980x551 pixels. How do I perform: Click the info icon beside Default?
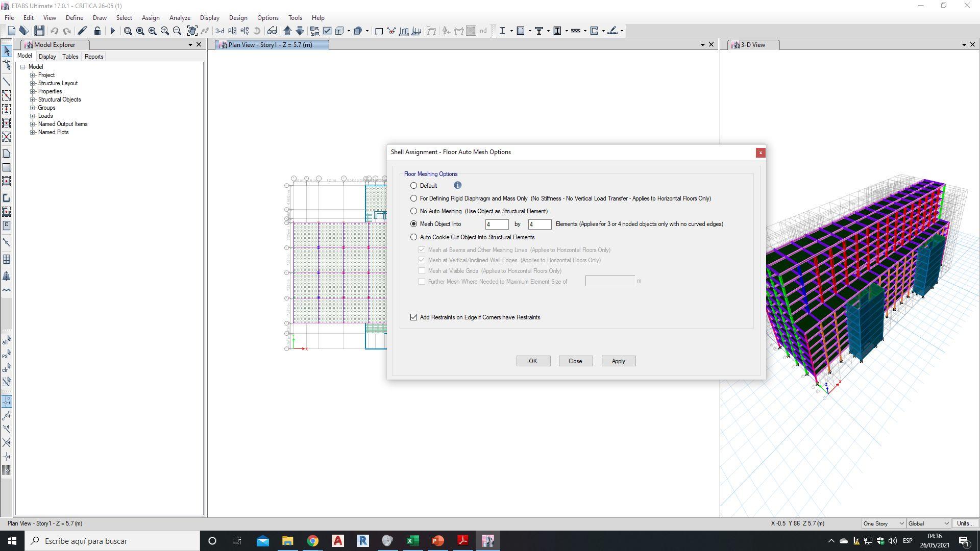[457, 186]
